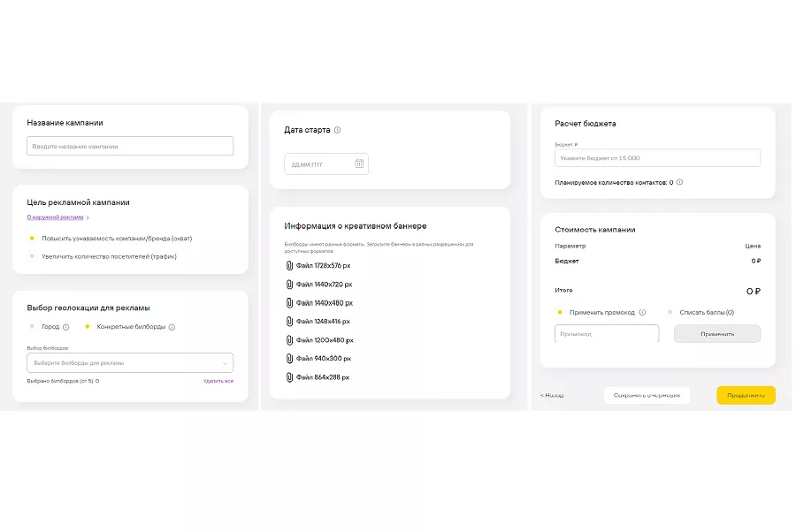This screenshot has height=532, width=796.
Task: Click info icon beside Конкретные билборды
Action: point(172,327)
